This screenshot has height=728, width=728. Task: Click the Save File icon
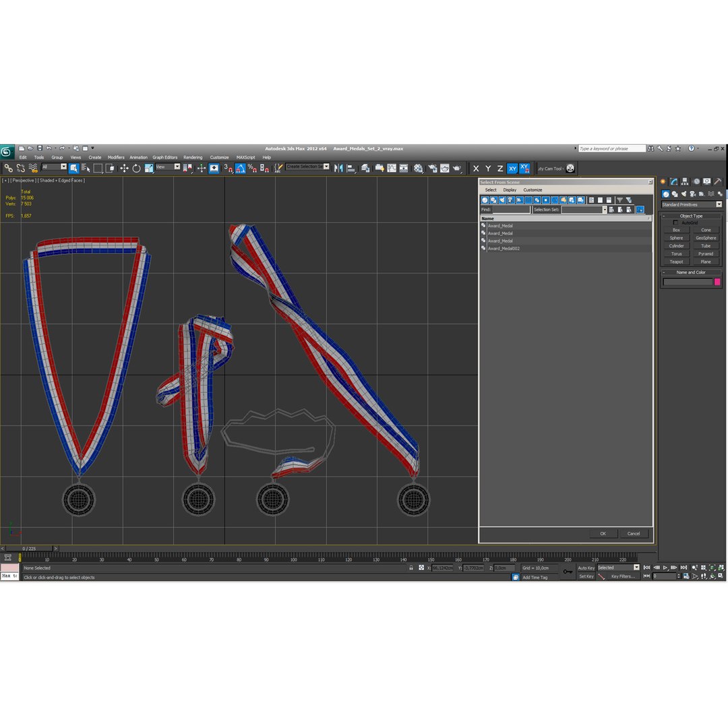[40, 148]
